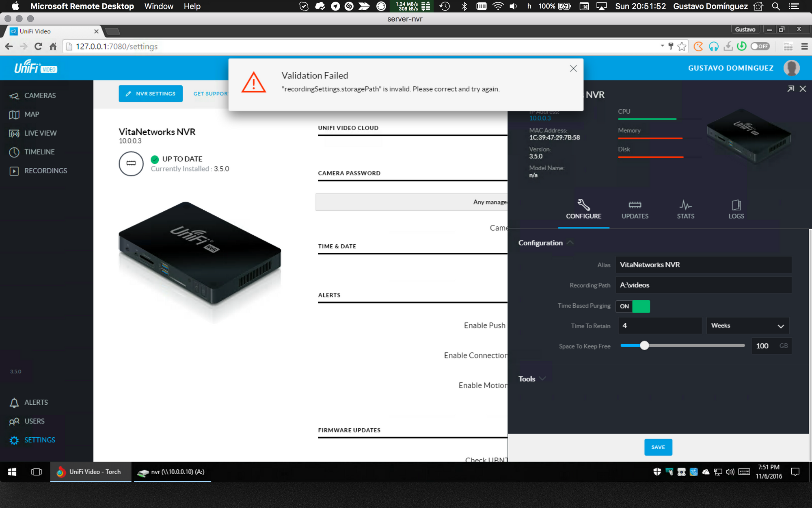Select the Settings menu item in sidebar
The image size is (812, 508).
tap(40, 440)
